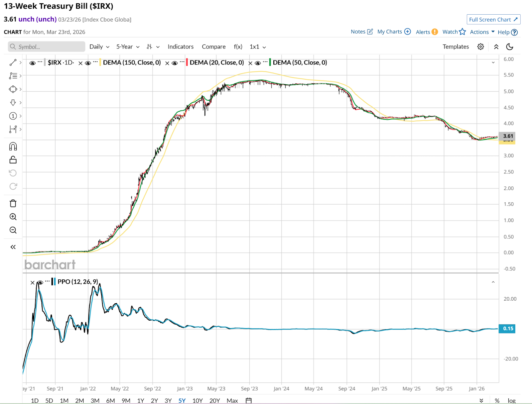Select the Fibonacci and annotation list tool
Viewport: 532px width, 404px height.
pyautogui.click(x=13, y=76)
